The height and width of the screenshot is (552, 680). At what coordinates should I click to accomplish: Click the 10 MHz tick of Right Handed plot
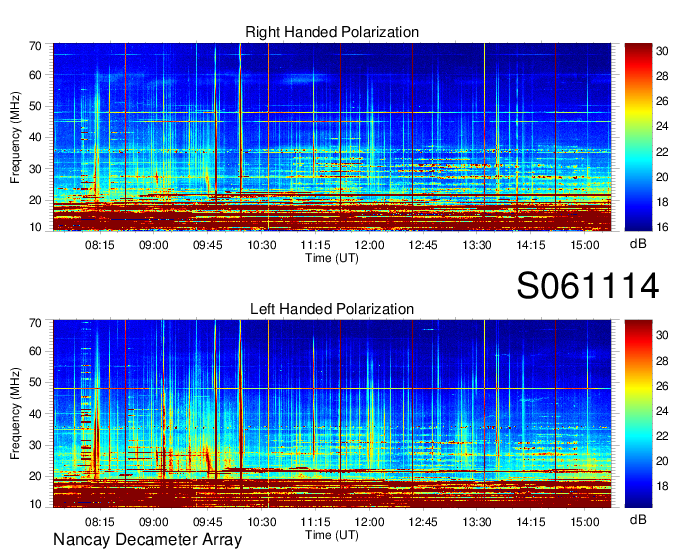(x=35, y=227)
